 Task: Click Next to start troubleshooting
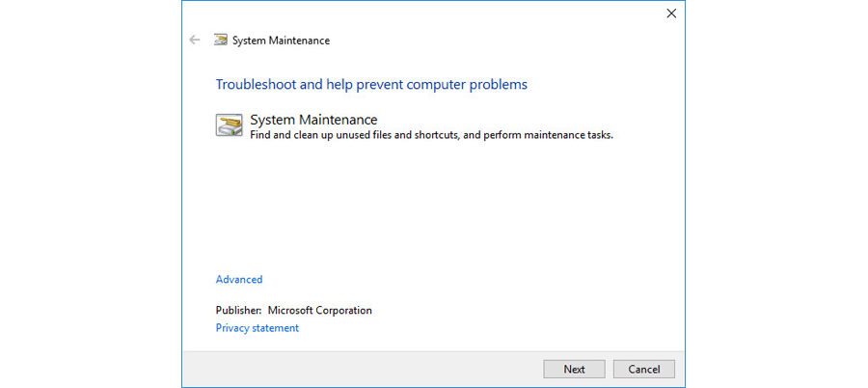coord(574,369)
